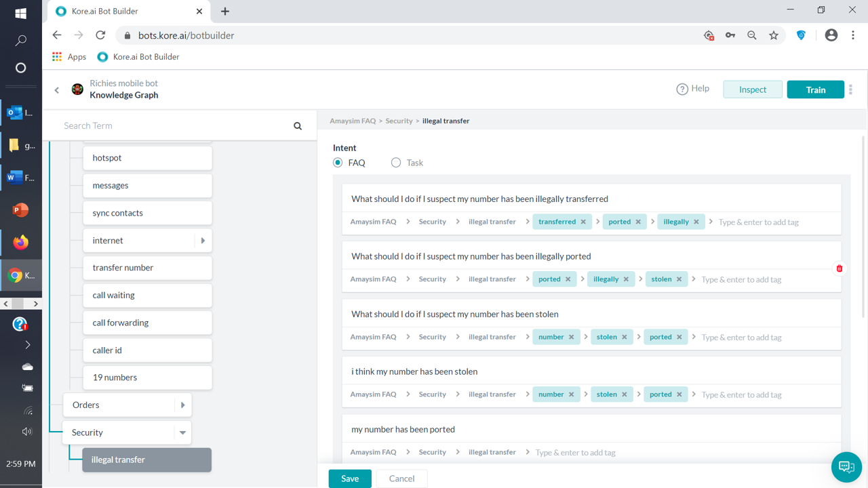Select the caller id node
Viewport: 868px width, 488px height.
click(148, 350)
